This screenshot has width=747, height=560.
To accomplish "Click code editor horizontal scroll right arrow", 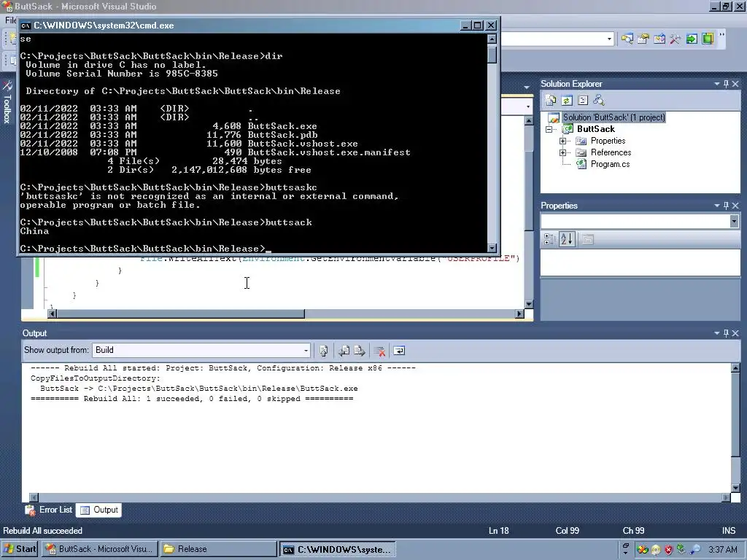I will click(x=519, y=314).
